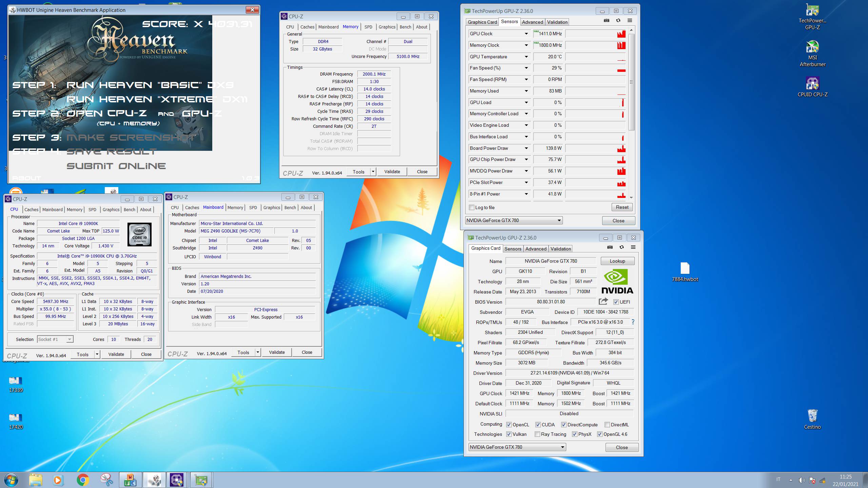
Task: Open CPUID CPU-Z desktop shortcut
Action: (812, 87)
